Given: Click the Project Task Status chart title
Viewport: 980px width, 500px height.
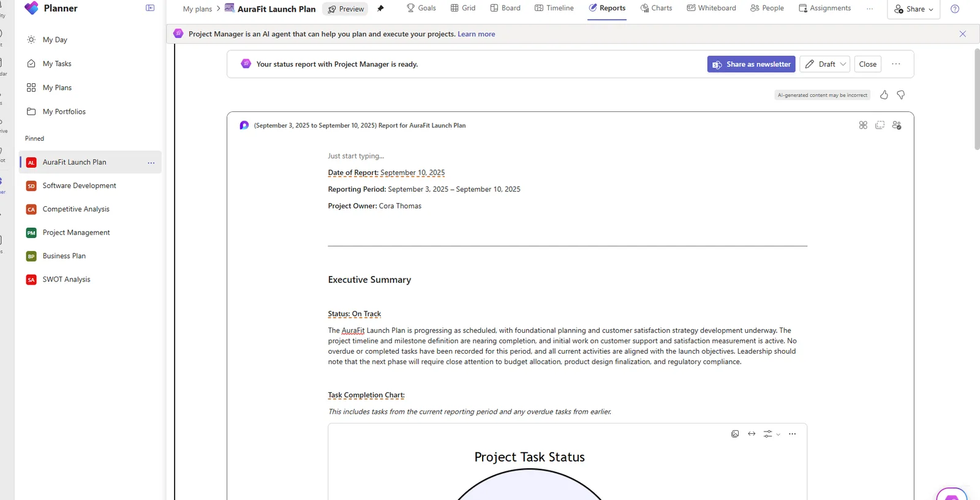Looking at the screenshot, I should pos(529,457).
